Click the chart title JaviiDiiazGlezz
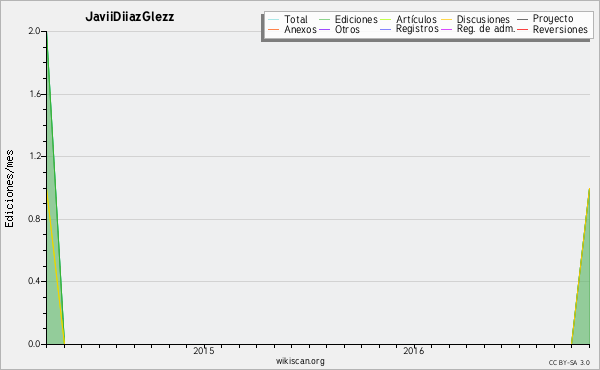 130,17
